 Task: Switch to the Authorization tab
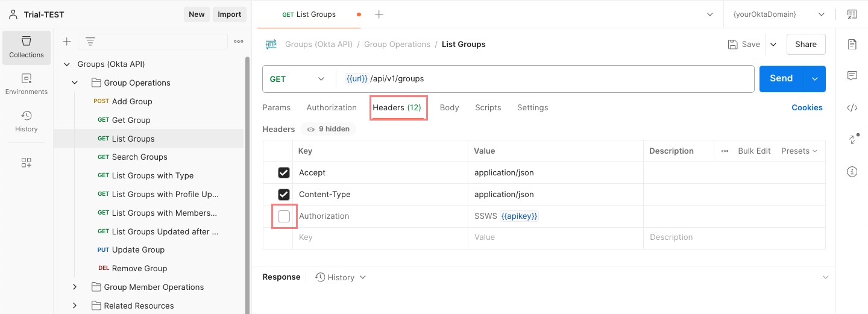(x=332, y=108)
